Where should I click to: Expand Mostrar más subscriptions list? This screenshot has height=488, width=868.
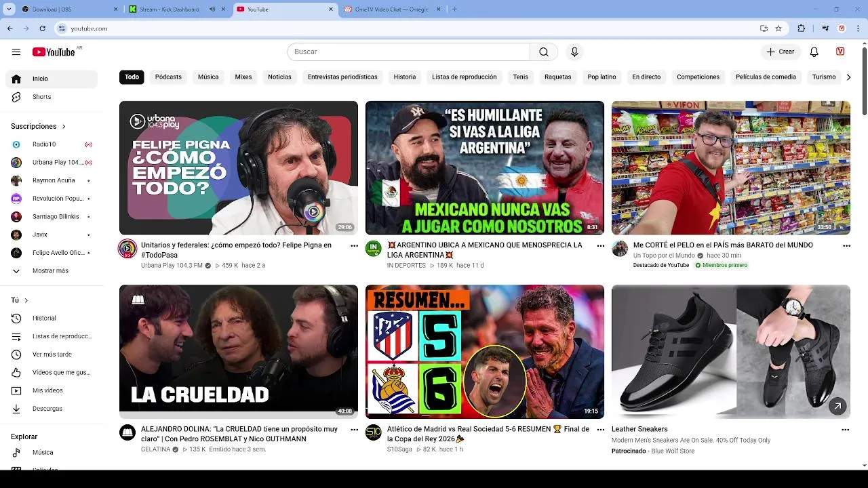point(52,271)
